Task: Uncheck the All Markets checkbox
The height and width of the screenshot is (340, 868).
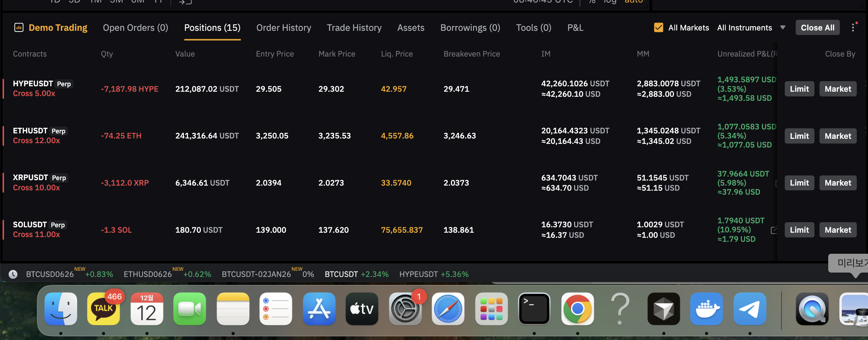Action: coord(659,28)
